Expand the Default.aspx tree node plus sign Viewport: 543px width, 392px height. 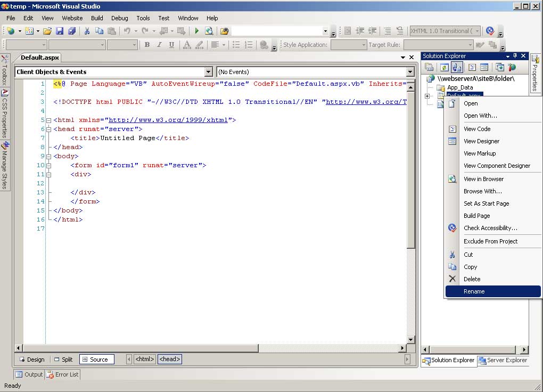coord(427,96)
